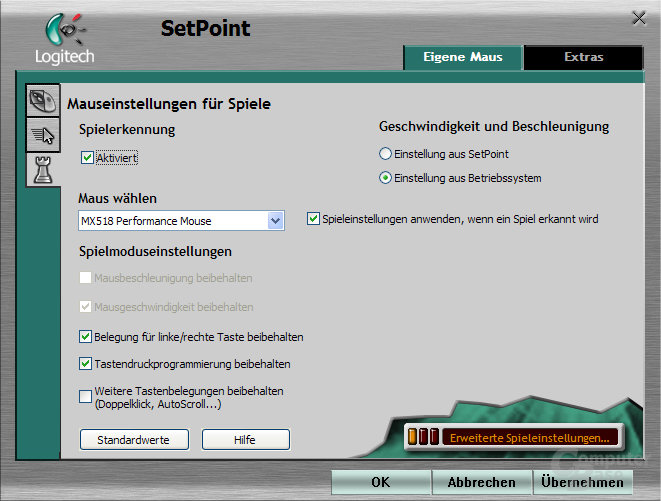Screen dimensions: 661x501
Task: Switch to the Eigene Maus tab
Action: click(463, 57)
